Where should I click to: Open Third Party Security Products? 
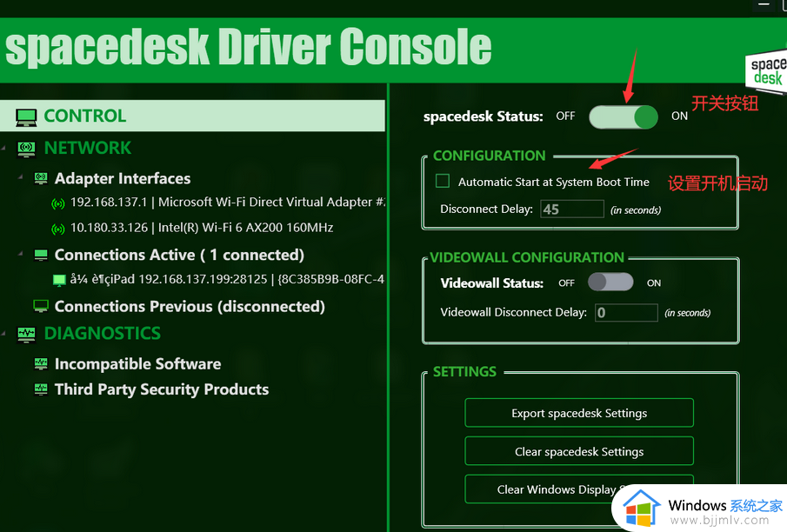[162, 389]
